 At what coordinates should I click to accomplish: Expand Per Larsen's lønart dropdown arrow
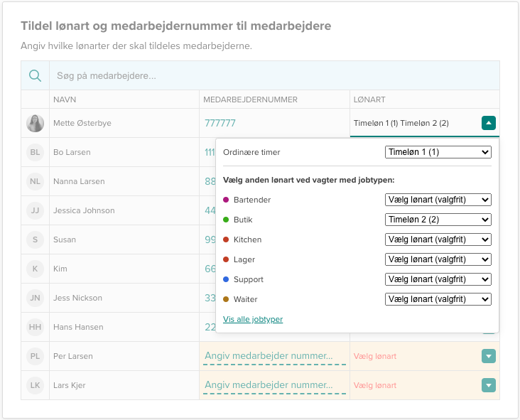488,356
